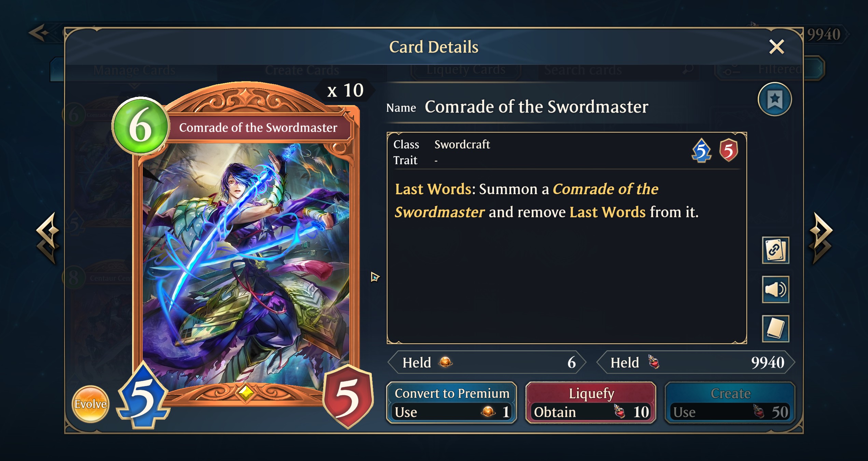Click the back arrow behind the dialog
This screenshot has width=868, height=461.
(40, 33)
